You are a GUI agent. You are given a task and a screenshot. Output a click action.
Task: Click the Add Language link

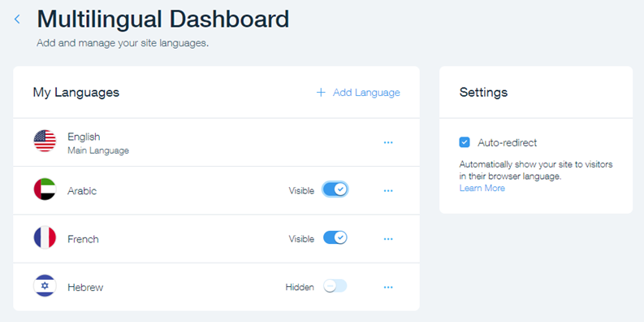366,93
